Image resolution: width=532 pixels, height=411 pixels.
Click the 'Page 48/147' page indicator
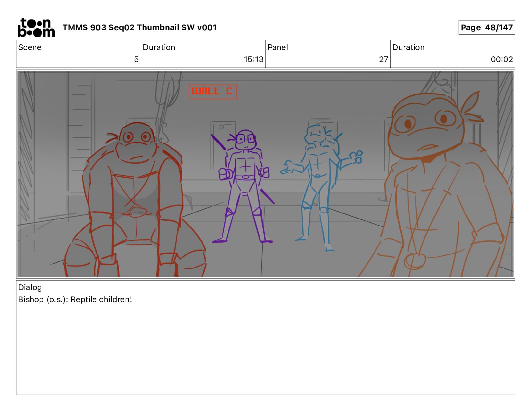click(487, 28)
